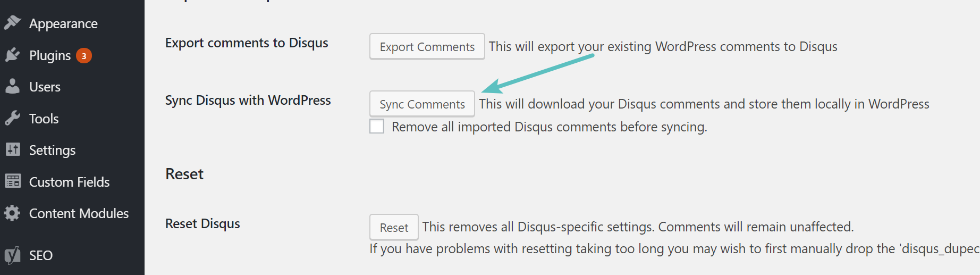Click the Plugins update count badge
The width and height of the screenshot is (980, 275).
[84, 55]
